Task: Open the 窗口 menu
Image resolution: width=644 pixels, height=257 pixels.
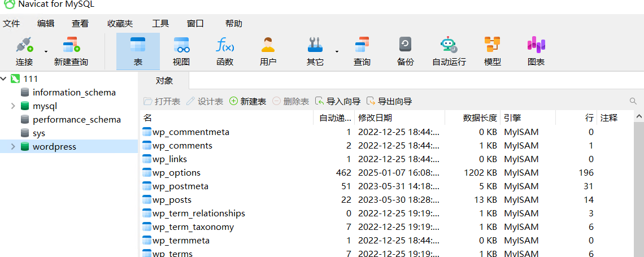Action: (x=195, y=23)
